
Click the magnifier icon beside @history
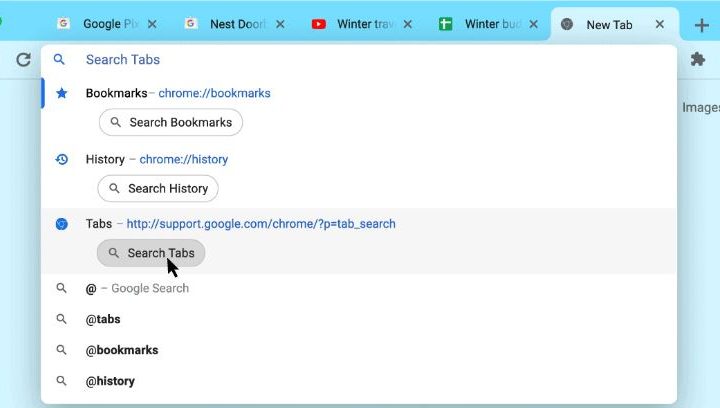tap(61, 380)
